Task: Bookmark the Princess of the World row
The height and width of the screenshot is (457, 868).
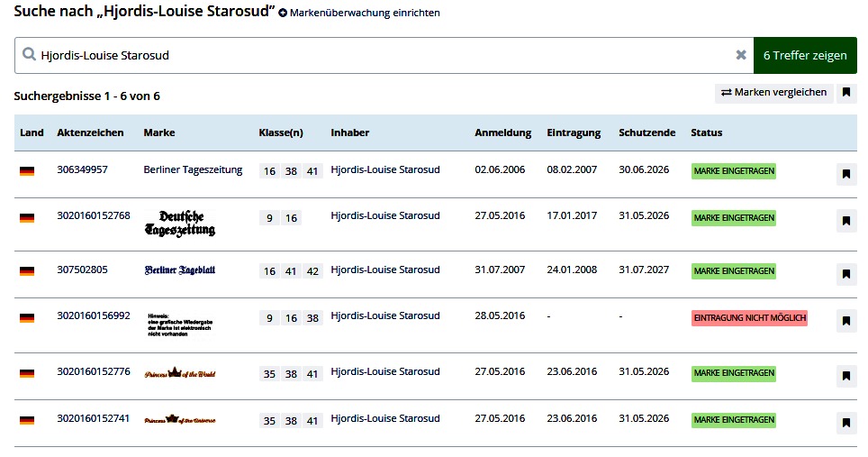Action: tap(846, 376)
